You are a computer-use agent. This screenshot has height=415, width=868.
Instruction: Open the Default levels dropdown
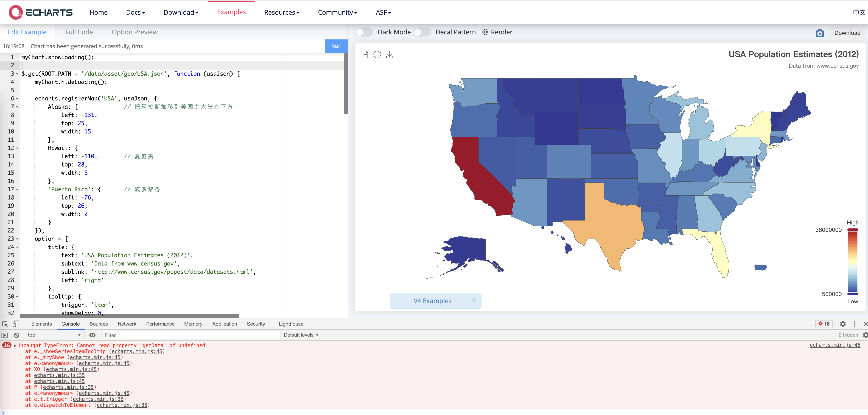(x=301, y=335)
